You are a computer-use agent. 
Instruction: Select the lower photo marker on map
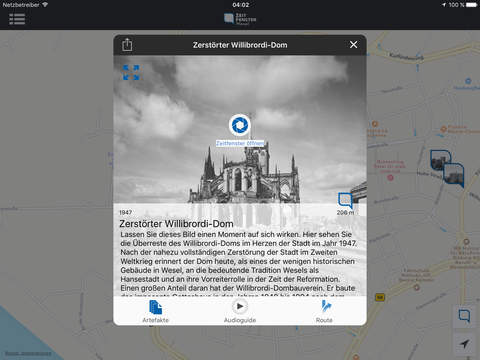click(454, 174)
